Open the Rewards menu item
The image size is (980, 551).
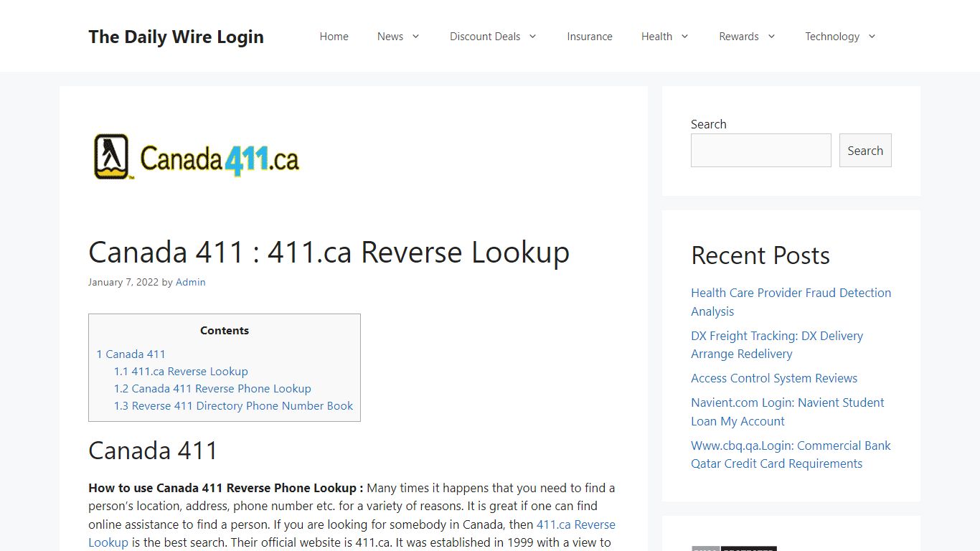coord(738,37)
